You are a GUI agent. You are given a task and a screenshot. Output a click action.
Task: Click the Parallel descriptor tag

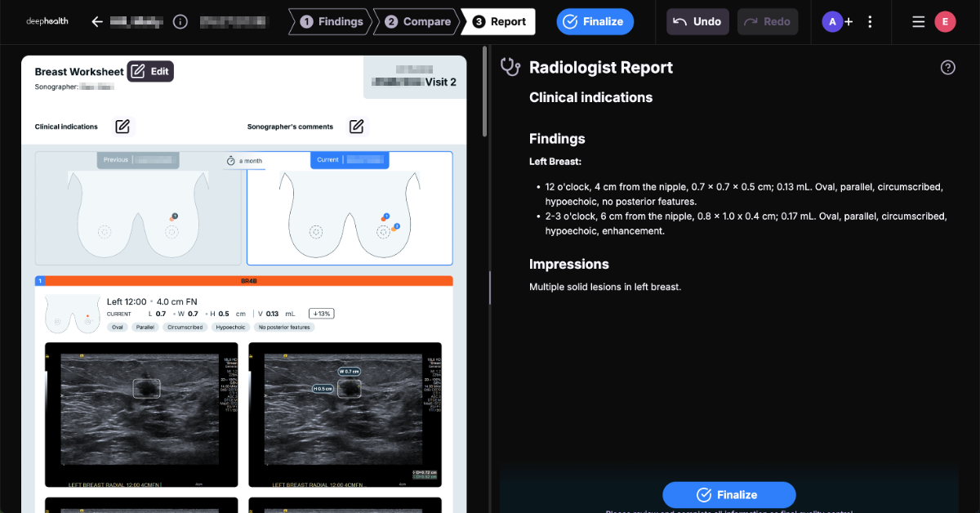pos(145,328)
